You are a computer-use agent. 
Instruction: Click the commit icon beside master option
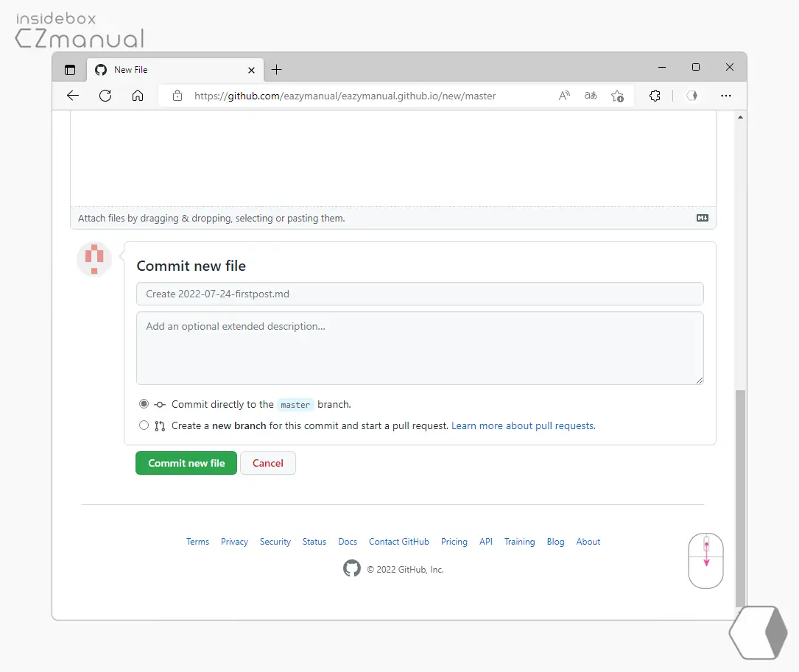pyautogui.click(x=160, y=405)
